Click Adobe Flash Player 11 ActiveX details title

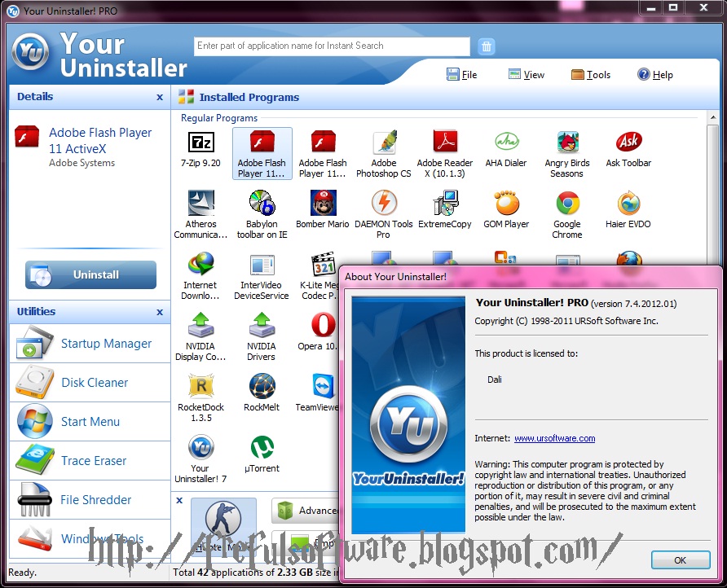(x=100, y=140)
